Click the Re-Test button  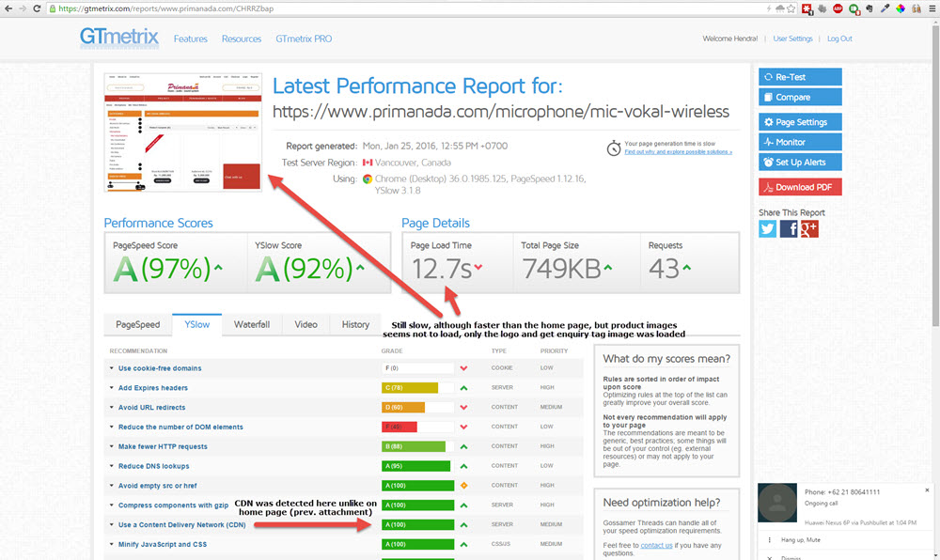click(x=800, y=77)
